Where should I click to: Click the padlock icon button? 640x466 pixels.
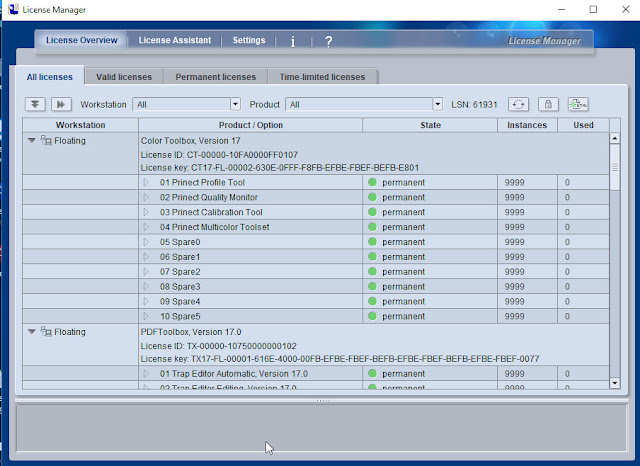point(548,104)
